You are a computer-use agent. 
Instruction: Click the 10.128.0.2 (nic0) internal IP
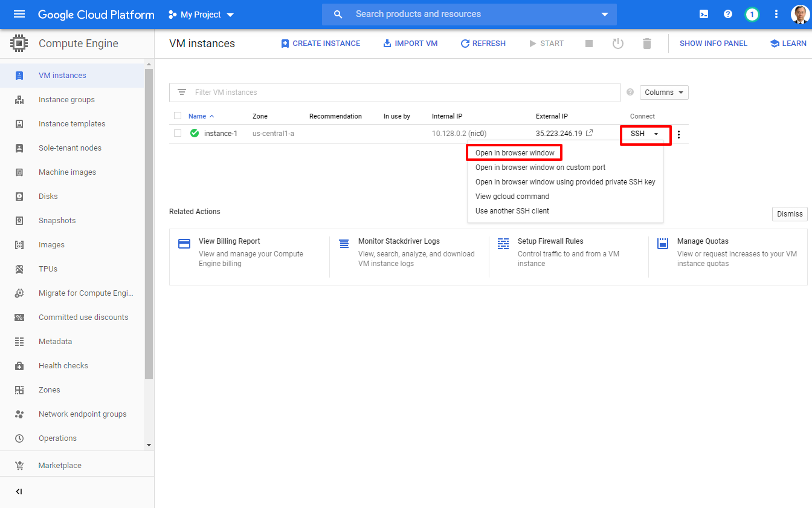(x=459, y=134)
